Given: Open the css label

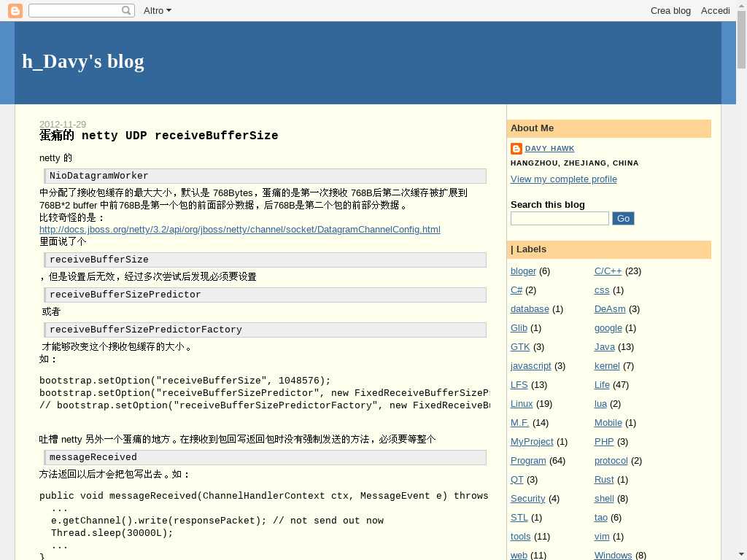Looking at the screenshot, I should click(x=602, y=290).
